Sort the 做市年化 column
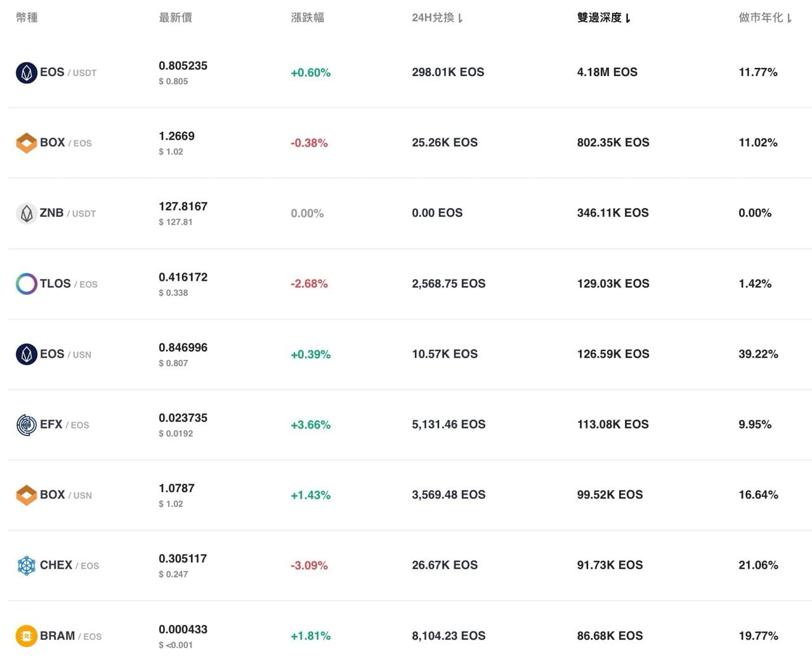The height and width of the screenshot is (658, 812). 764,18
